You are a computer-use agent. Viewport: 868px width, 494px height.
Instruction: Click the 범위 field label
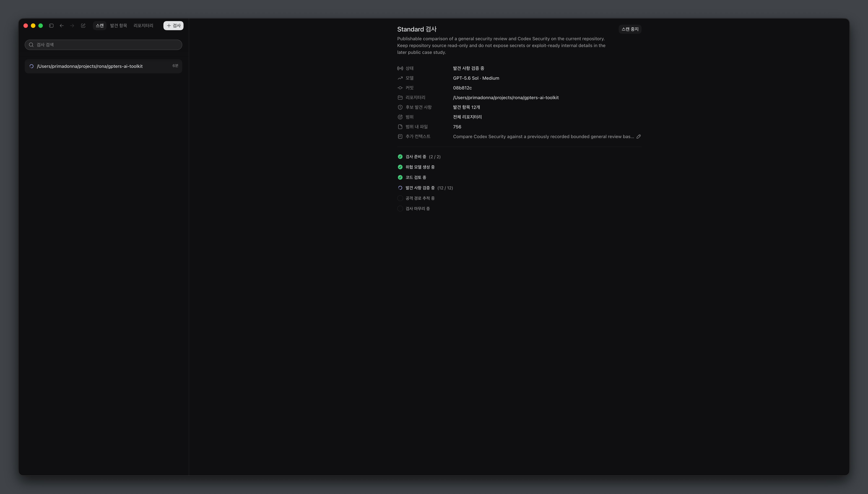(410, 117)
